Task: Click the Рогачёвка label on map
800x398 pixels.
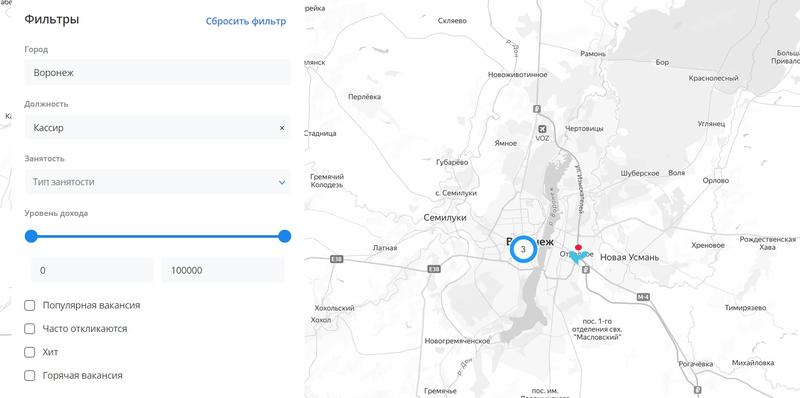Action: click(x=695, y=364)
